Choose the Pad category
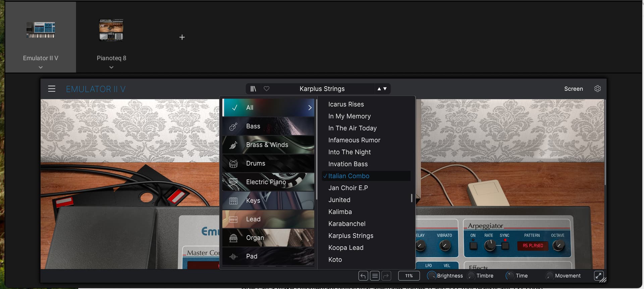 coord(268,256)
